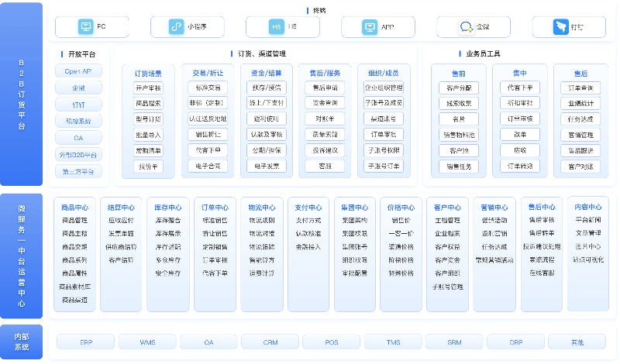Select the 其他 system box
The width and height of the screenshot is (620, 364).
[x=577, y=342]
